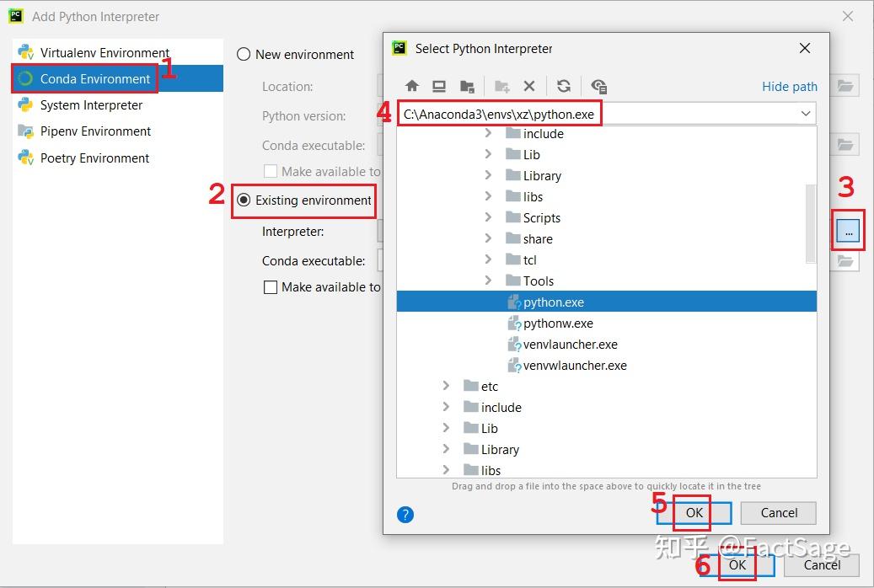The image size is (874, 588).
Task: Click the New Folder toolbar icon
Action: click(501, 87)
